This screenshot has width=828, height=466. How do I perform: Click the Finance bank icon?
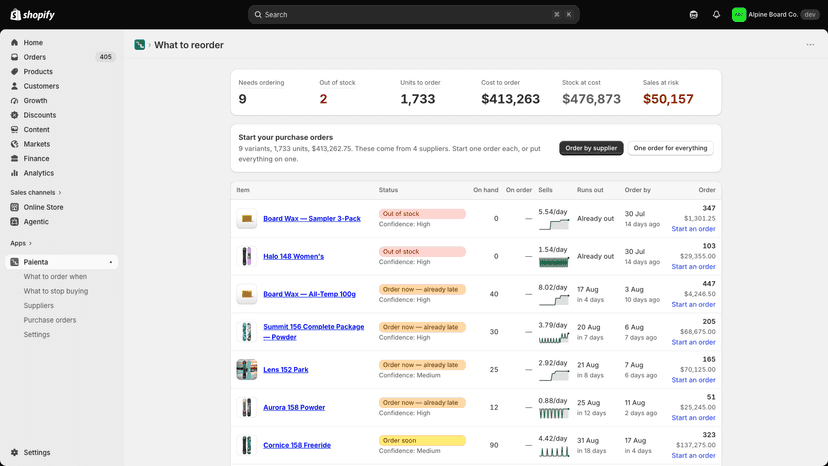(x=14, y=159)
